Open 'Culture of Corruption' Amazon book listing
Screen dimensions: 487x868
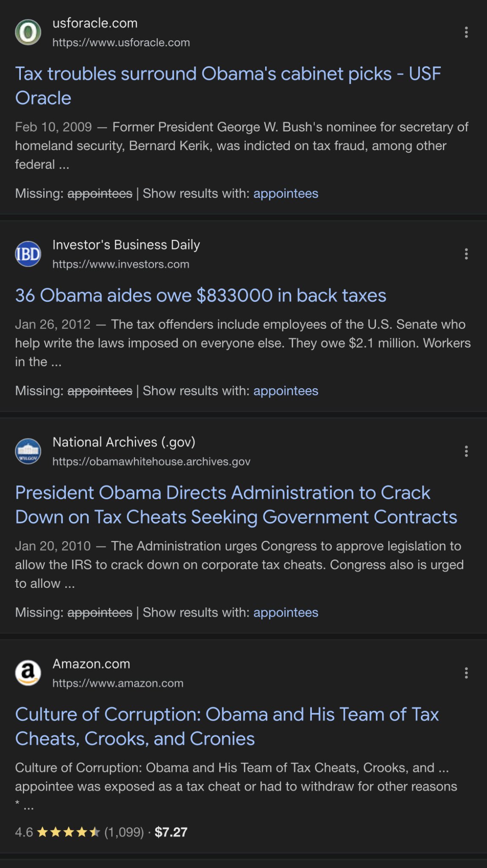227,726
